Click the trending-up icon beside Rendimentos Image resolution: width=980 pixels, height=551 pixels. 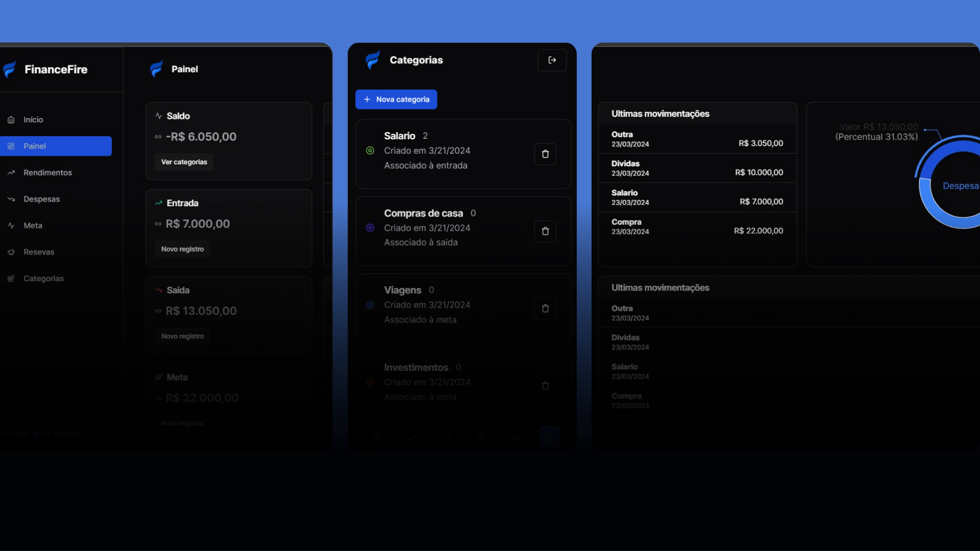pos(11,173)
